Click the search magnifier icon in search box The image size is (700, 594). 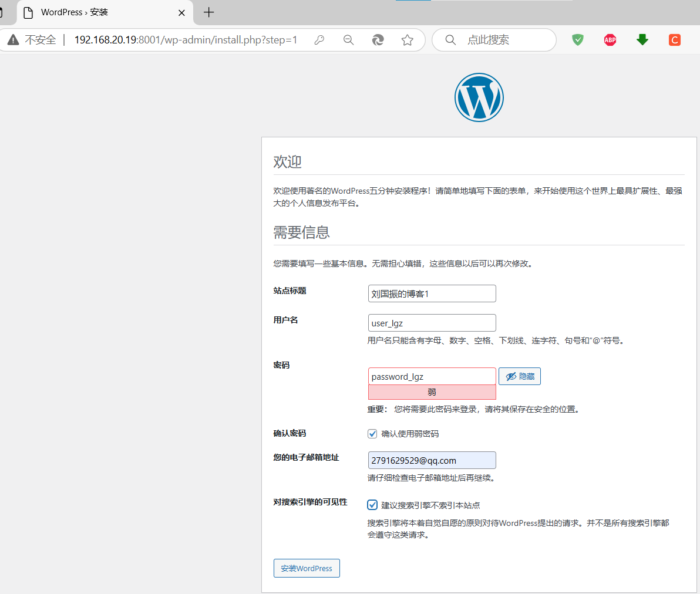[x=450, y=40]
